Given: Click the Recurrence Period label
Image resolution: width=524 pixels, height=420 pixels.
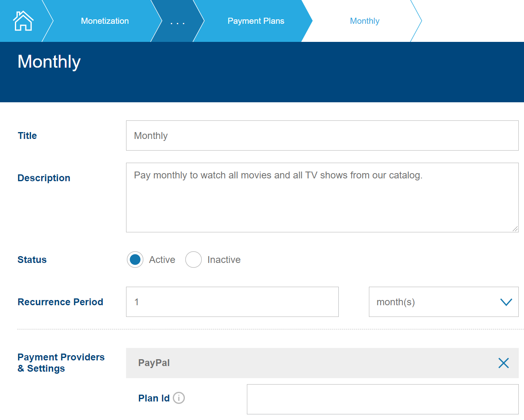Looking at the screenshot, I should tap(60, 302).
